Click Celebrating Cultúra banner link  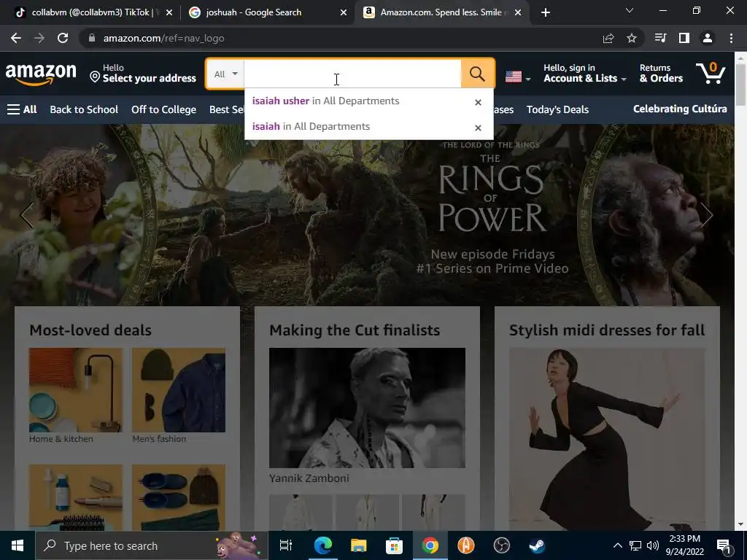680,109
